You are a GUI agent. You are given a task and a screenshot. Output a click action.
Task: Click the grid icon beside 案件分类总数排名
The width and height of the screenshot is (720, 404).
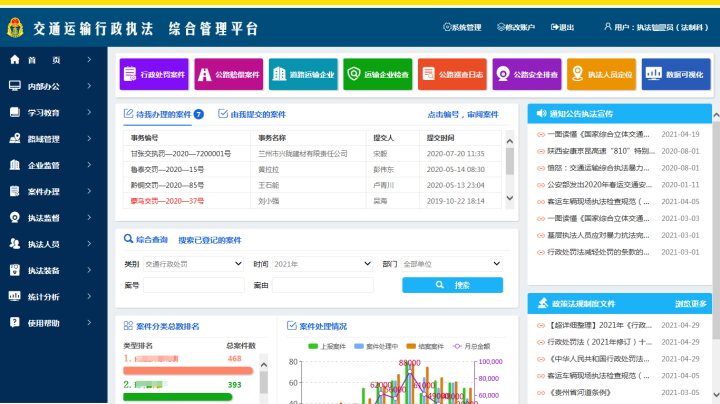coord(128,326)
